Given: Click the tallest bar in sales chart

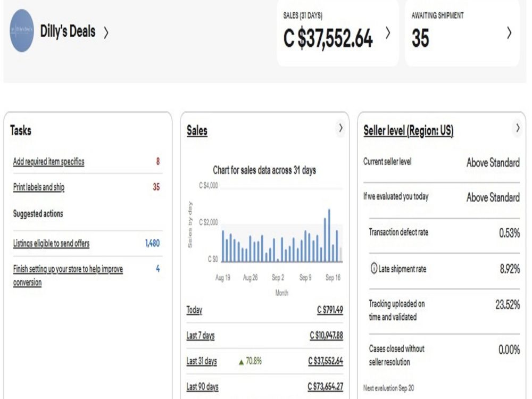Looking at the screenshot, I should pyautogui.click(x=329, y=236).
